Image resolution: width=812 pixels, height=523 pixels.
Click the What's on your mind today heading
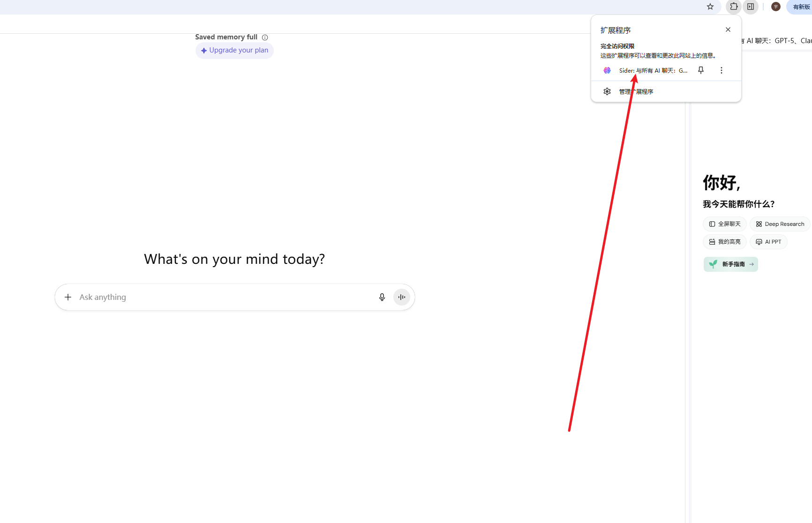click(x=234, y=259)
